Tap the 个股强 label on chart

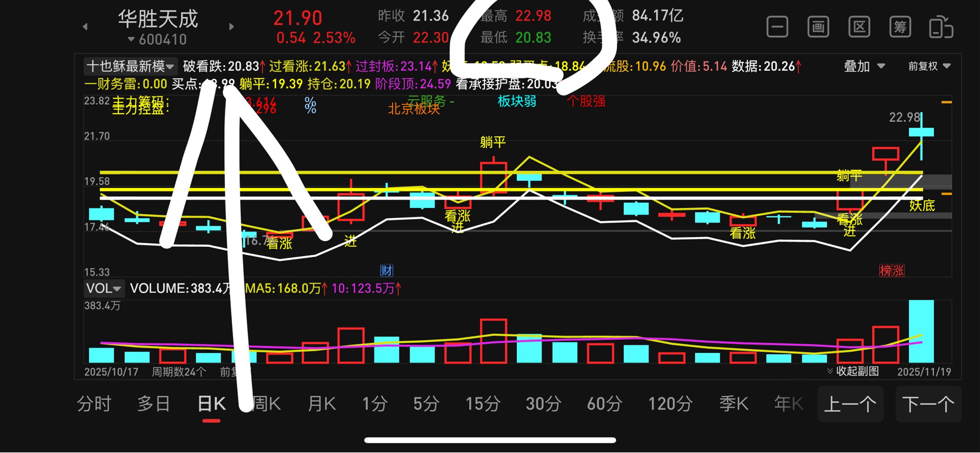pos(586,101)
